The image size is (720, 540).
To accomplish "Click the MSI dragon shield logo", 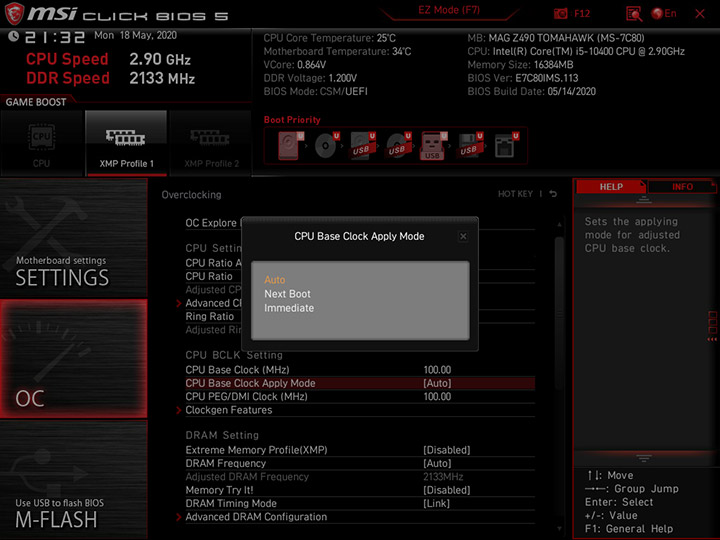I will click(x=14, y=13).
